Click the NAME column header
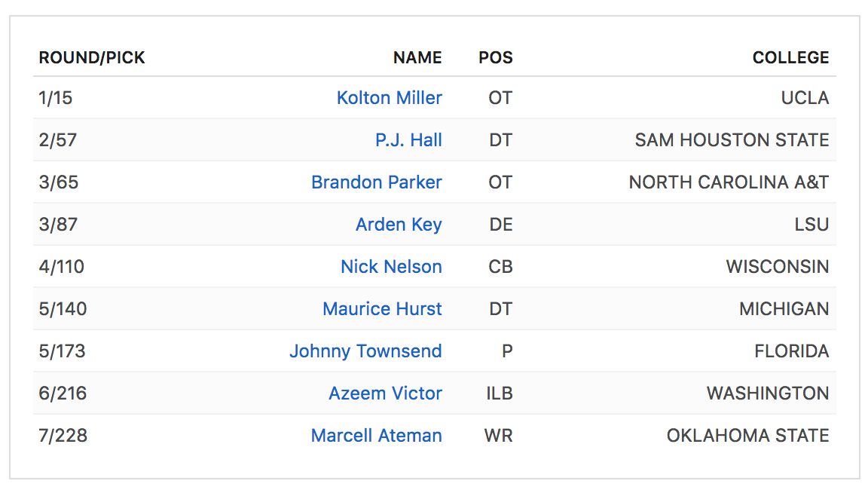 417,57
